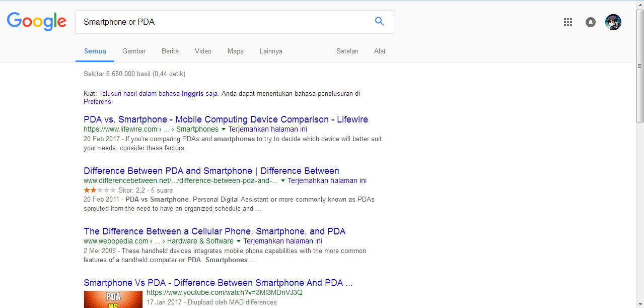Switch to the Gambar tab

(134, 51)
